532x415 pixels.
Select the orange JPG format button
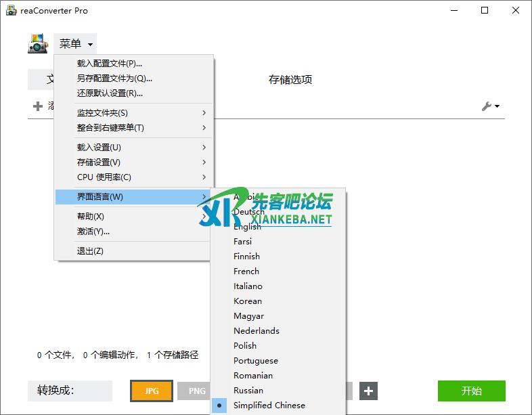click(x=152, y=391)
